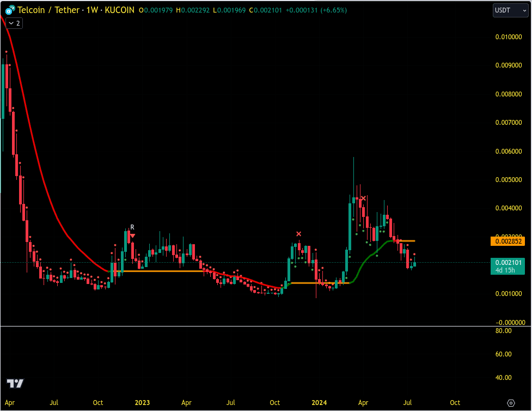Select the close value C0.002101
The height and width of the screenshot is (411, 532).
[x=265, y=10]
